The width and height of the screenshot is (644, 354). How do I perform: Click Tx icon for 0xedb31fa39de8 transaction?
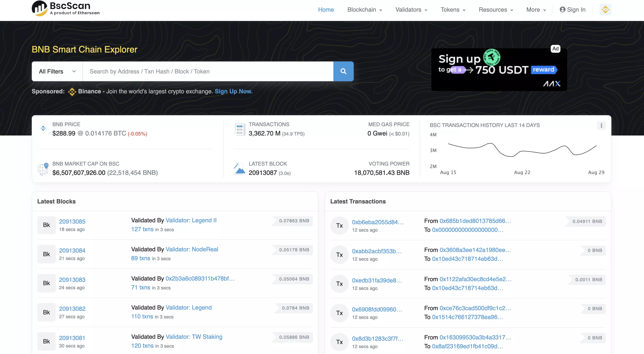pyautogui.click(x=339, y=284)
